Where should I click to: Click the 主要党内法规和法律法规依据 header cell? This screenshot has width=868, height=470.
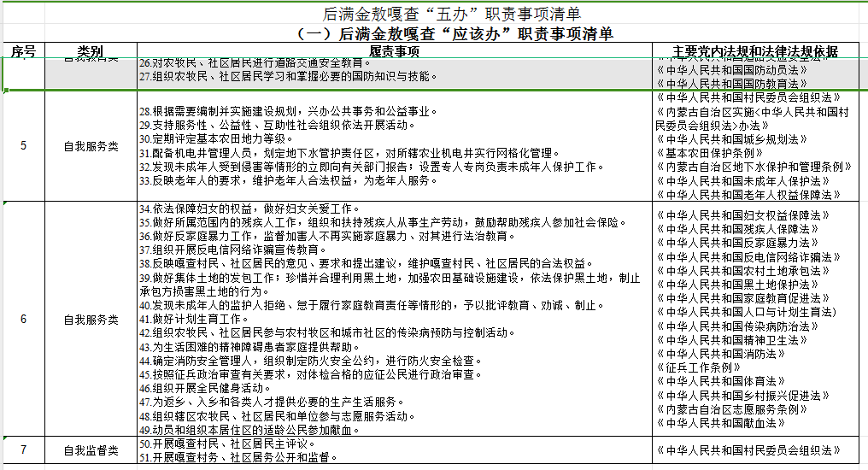click(x=755, y=51)
